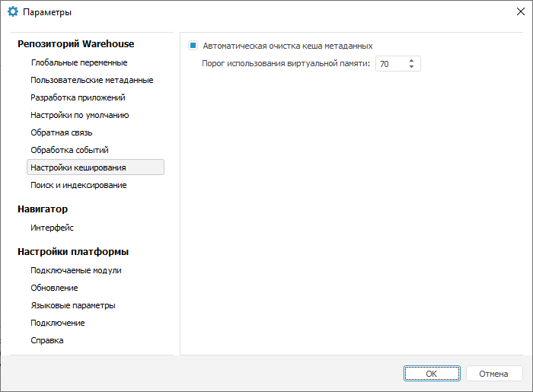
Task: Go to Обновление section
Action: [55, 288]
